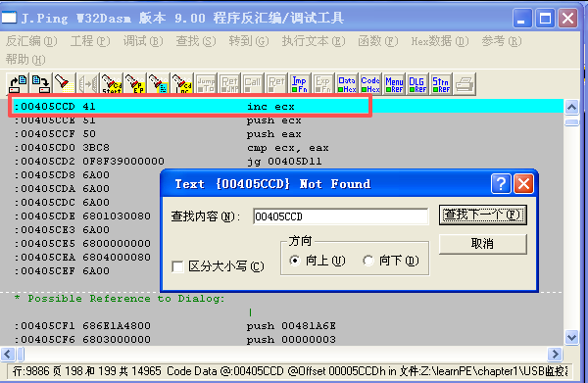Click the horizontal scrollbar thumb

[x=21, y=354]
